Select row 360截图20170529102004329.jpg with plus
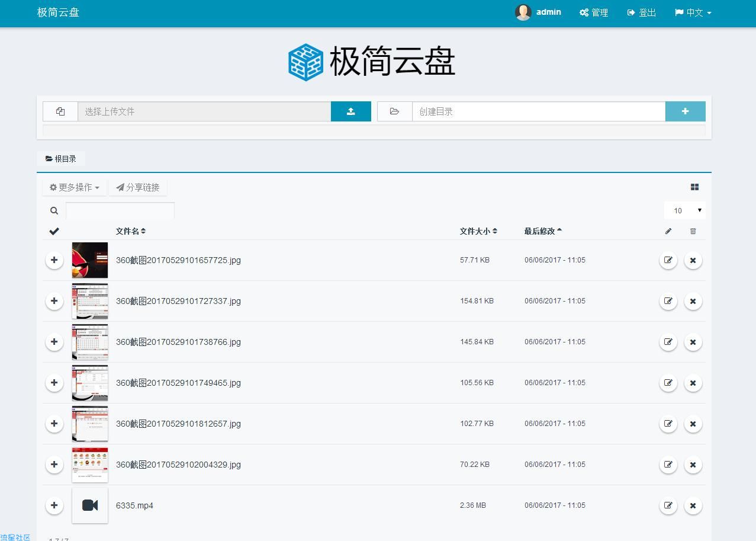Screen dimensions: 756x541 point(54,465)
